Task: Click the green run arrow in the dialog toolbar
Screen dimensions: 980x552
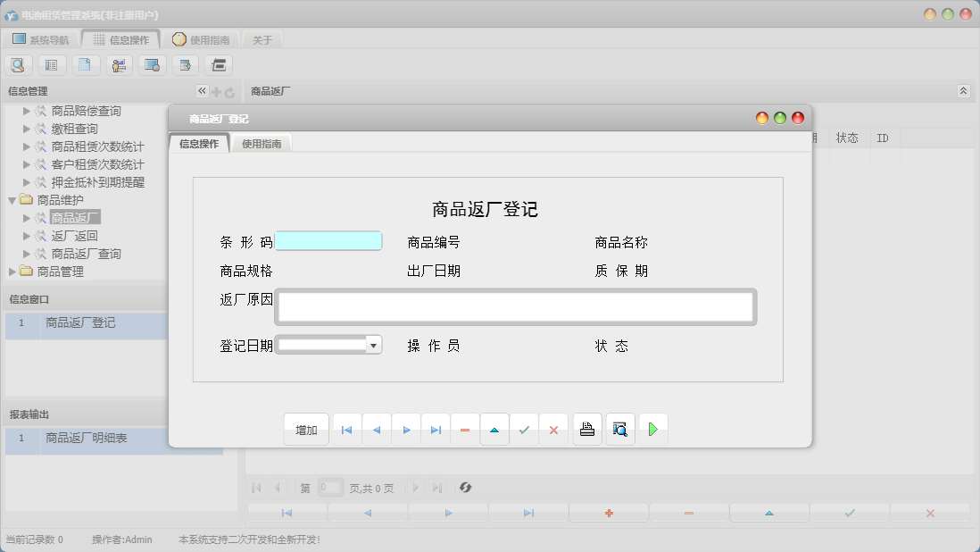Action: [x=652, y=429]
